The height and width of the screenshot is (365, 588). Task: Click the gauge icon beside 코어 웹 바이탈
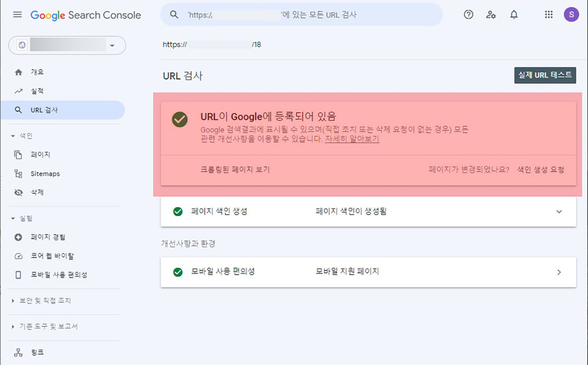pyautogui.click(x=19, y=256)
